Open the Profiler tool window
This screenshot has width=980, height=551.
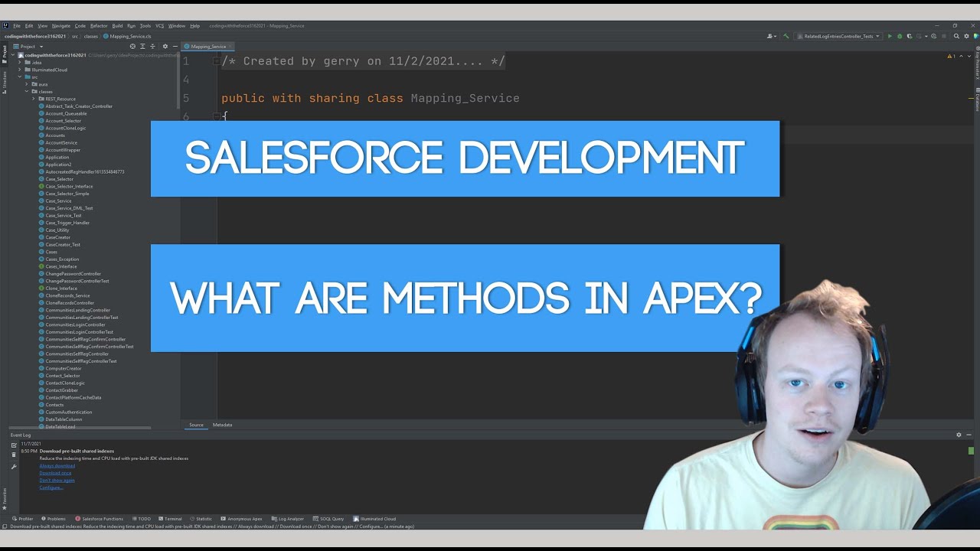click(23, 519)
